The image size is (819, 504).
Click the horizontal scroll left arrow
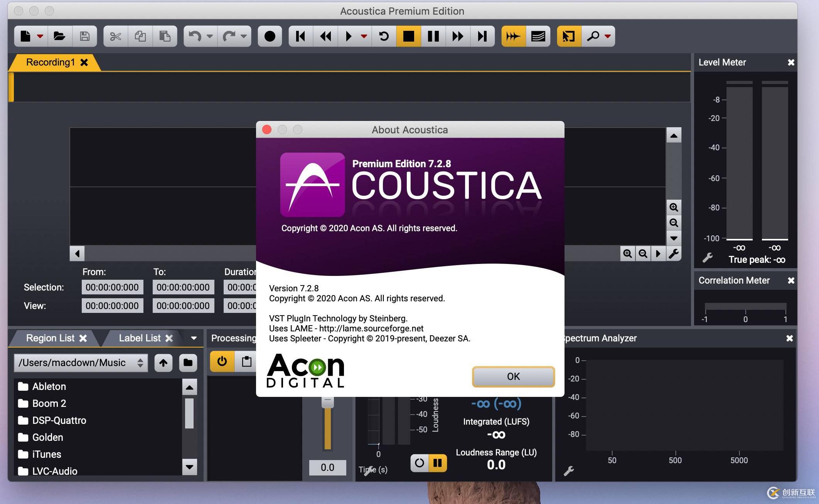77,254
